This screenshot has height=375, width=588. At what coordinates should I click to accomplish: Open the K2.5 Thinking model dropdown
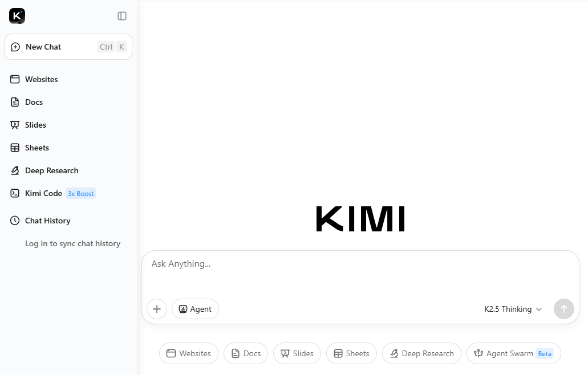(513, 309)
